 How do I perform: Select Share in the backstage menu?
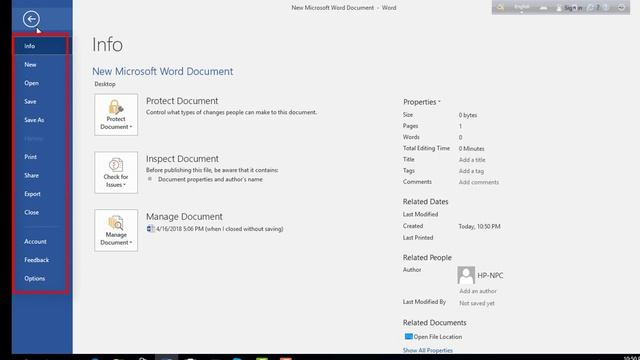(42, 176)
